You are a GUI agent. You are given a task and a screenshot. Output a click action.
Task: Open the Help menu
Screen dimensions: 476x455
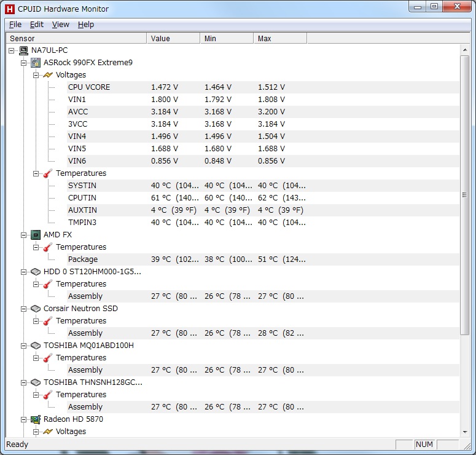pos(86,25)
